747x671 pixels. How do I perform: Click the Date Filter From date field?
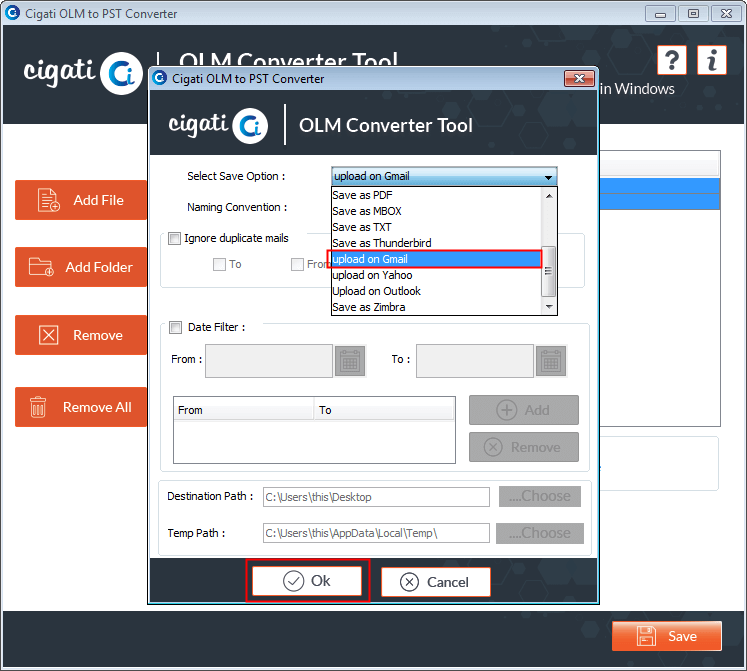pyautogui.click(x=269, y=361)
